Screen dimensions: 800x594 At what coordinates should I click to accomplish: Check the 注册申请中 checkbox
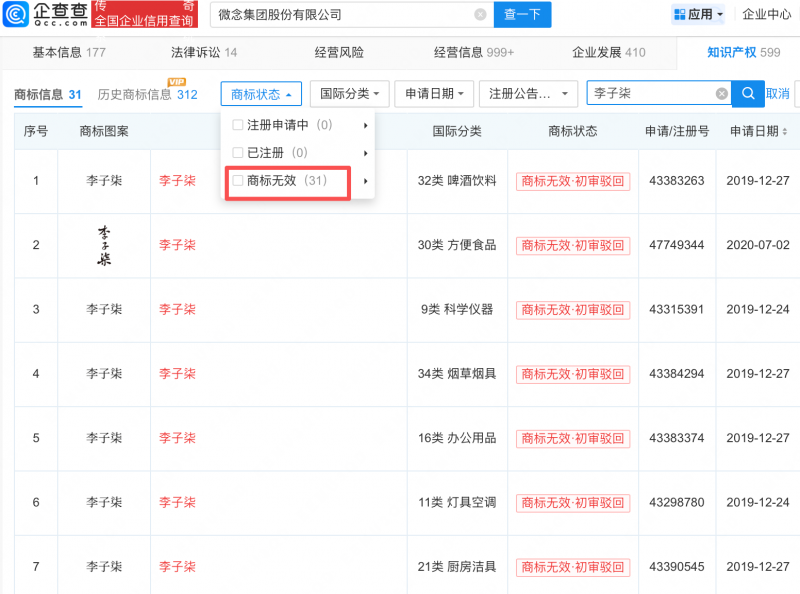coord(237,125)
